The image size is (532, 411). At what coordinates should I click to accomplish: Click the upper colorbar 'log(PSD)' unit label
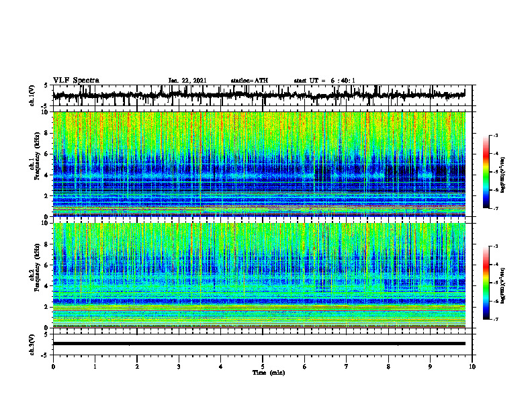(504, 175)
